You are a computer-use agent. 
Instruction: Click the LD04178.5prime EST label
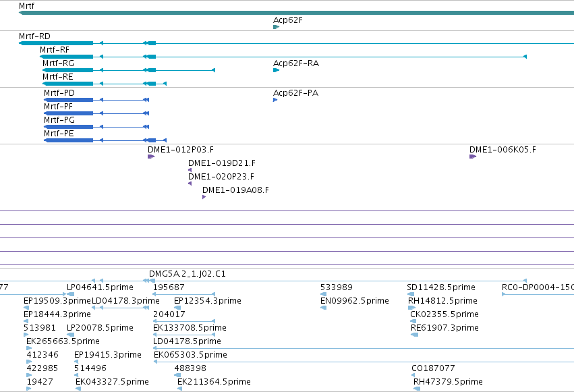click(x=187, y=341)
